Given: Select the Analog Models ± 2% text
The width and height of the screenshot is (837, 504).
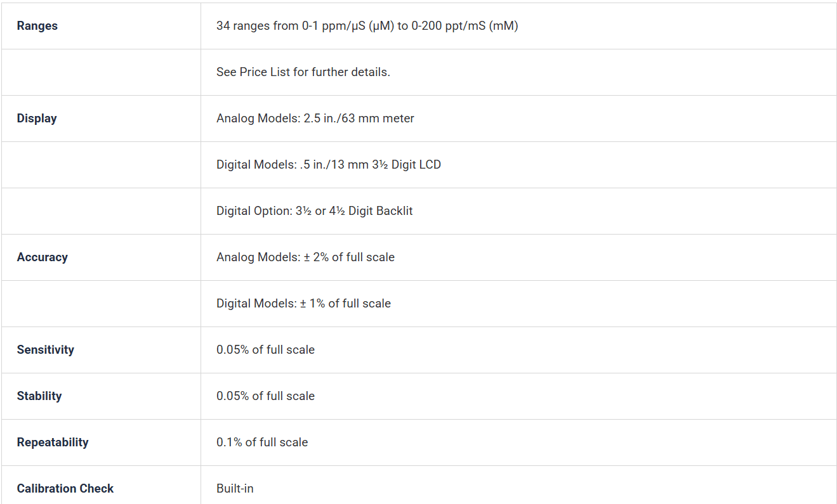Looking at the screenshot, I should pyautogui.click(x=305, y=257).
